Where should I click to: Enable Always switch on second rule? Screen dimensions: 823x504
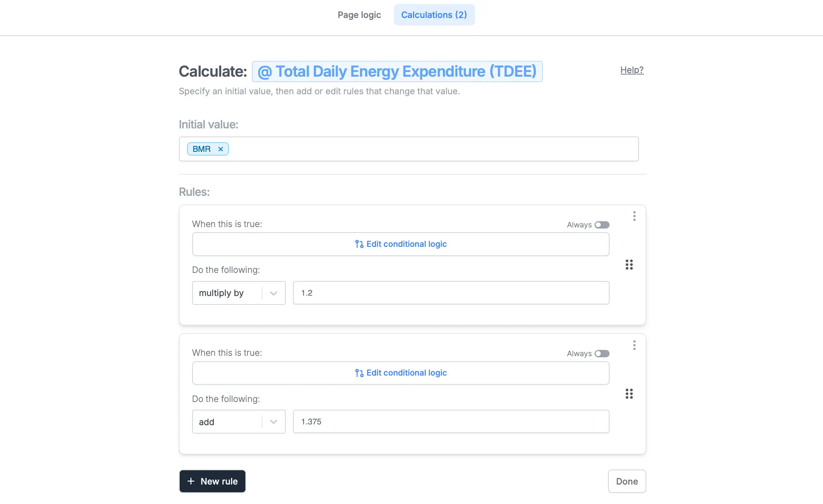pyautogui.click(x=602, y=354)
